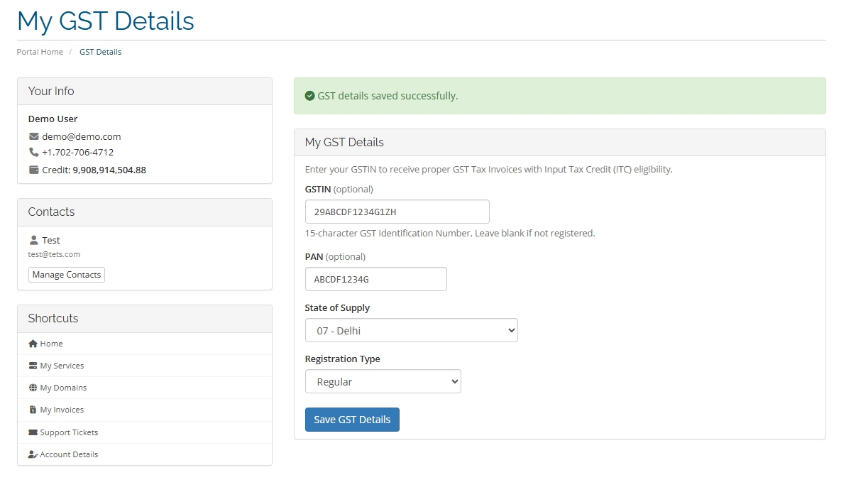Image resolution: width=868 pixels, height=497 pixels.
Task: Click the Manage Contacts button
Action: pos(67,275)
